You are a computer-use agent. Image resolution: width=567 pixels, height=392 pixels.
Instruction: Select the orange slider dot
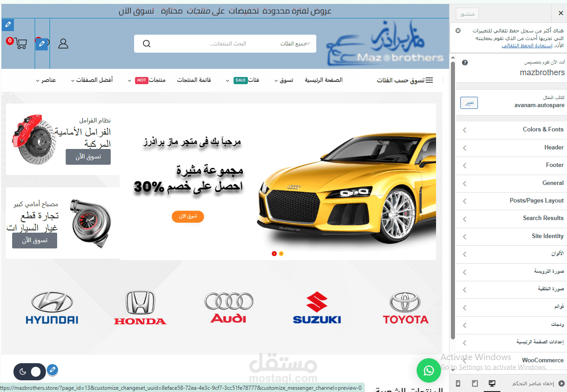pos(281,253)
